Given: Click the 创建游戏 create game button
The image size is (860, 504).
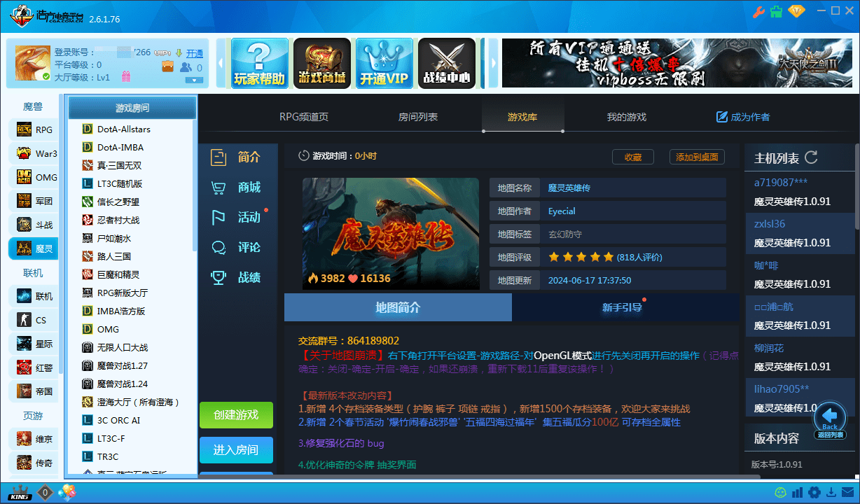Looking at the screenshot, I should 236,415.
